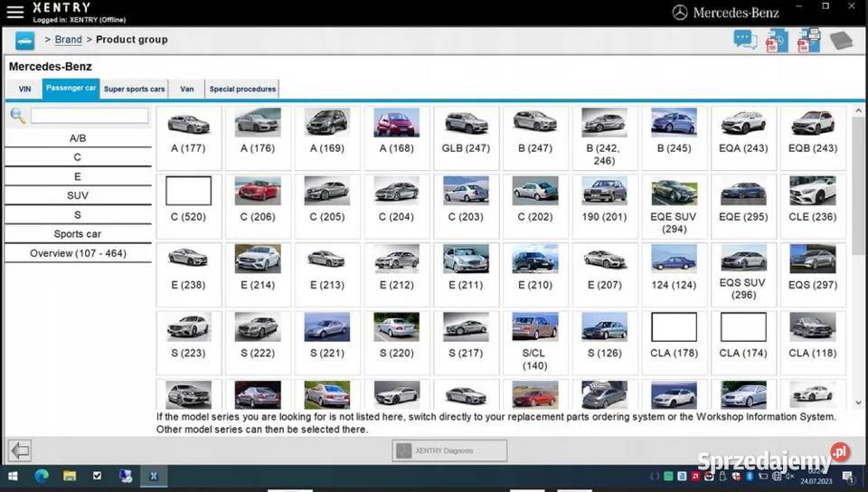Choose GLB (247) model
Screen dimensions: 868x492
(467, 137)
